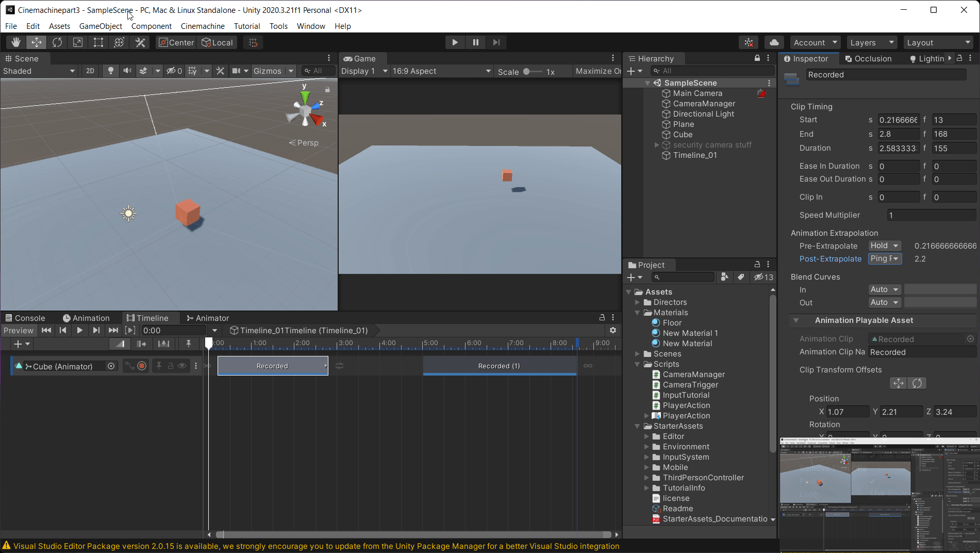Play the Timeline preview

(x=79, y=330)
